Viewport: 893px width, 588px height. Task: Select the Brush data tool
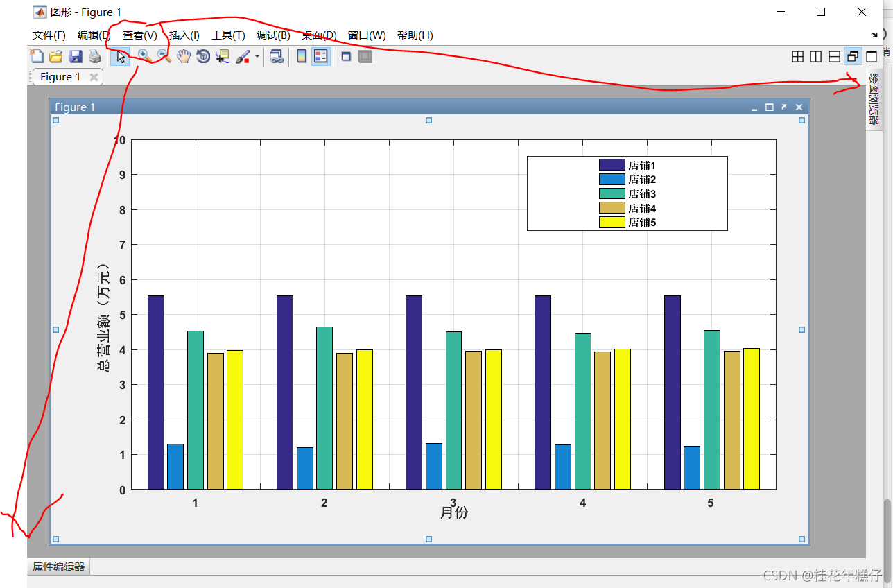coord(243,57)
